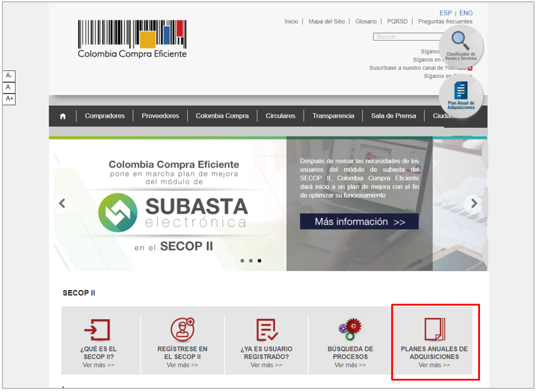Click the "¿YA ES USUARIO REGISTRADO?" card title
Screen dimensions: 537x392
[x=266, y=353]
